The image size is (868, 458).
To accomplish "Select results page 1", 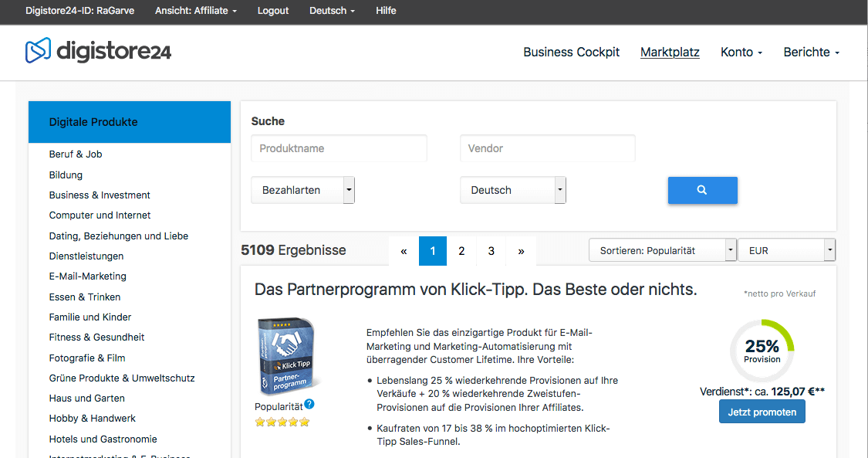I will (x=433, y=251).
